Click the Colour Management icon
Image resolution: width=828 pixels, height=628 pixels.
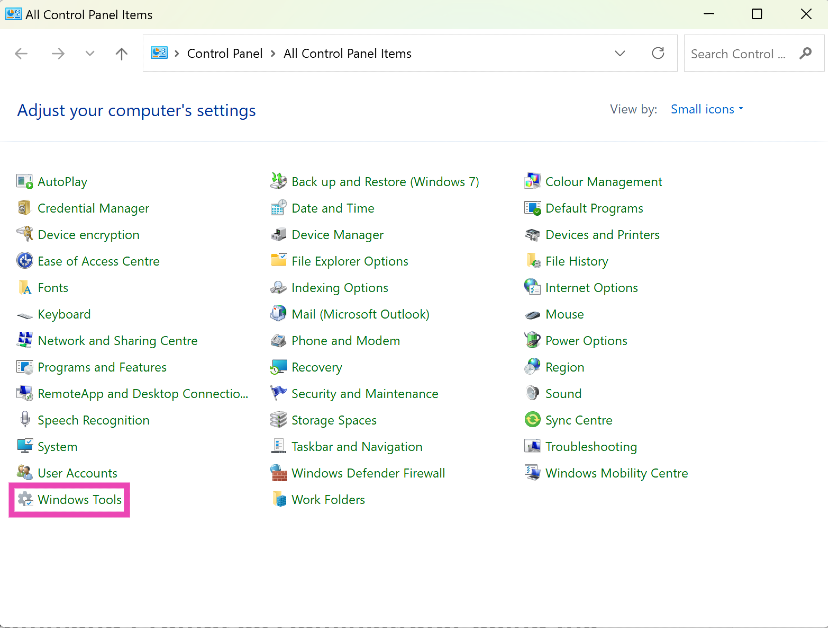tap(533, 182)
